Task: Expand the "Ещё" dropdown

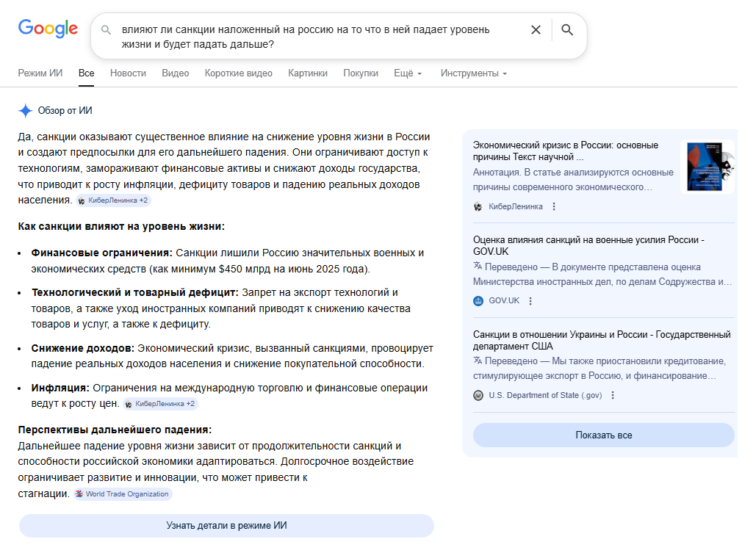Action: coord(408,73)
